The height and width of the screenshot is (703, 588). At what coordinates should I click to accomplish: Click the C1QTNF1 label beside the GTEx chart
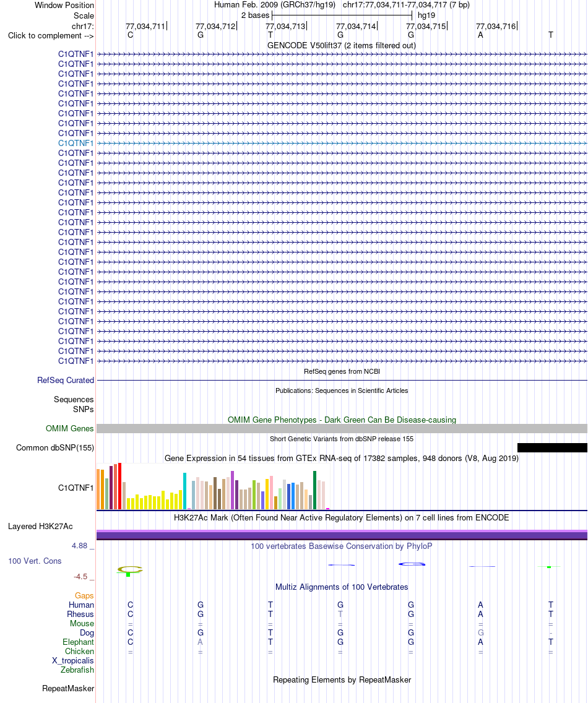tap(76, 488)
